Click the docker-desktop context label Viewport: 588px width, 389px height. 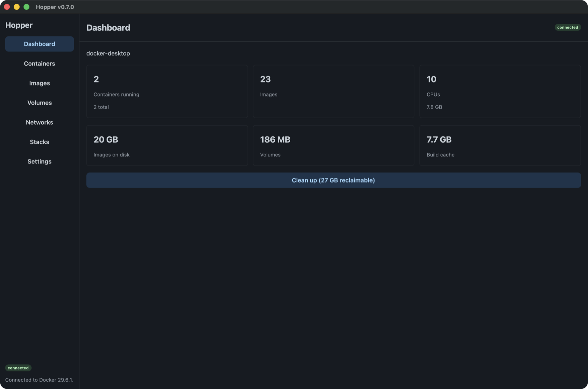108,53
